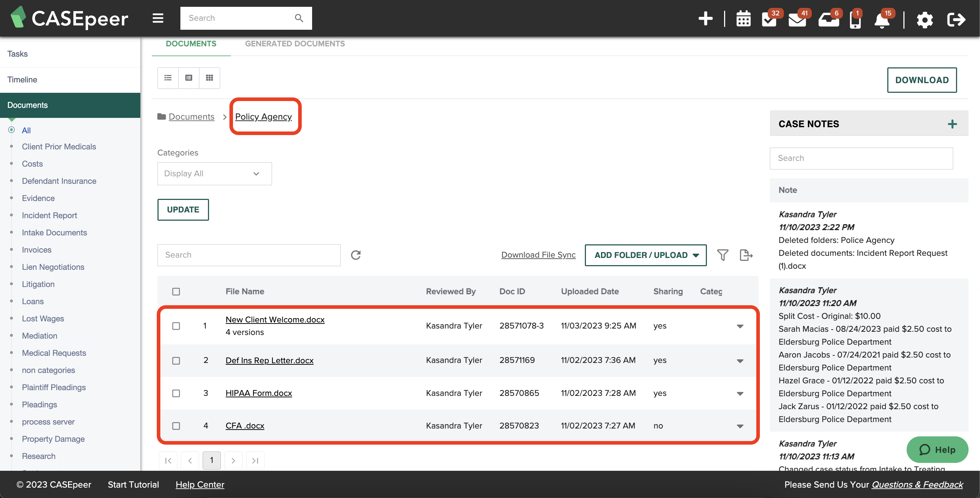Open Categories Display All dropdown
Image resolution: width=980 pixels, height=498 pixels.
tap(214, 174)
